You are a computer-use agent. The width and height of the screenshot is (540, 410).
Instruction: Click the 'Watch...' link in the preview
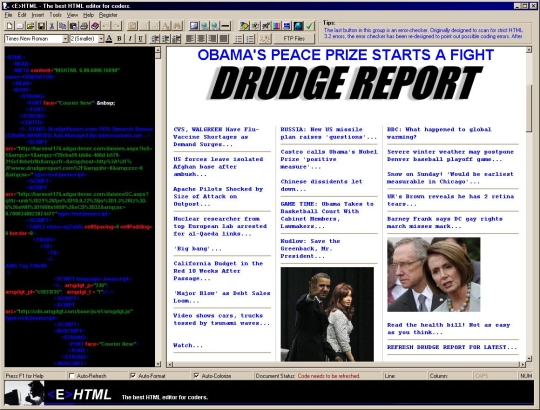188,345
